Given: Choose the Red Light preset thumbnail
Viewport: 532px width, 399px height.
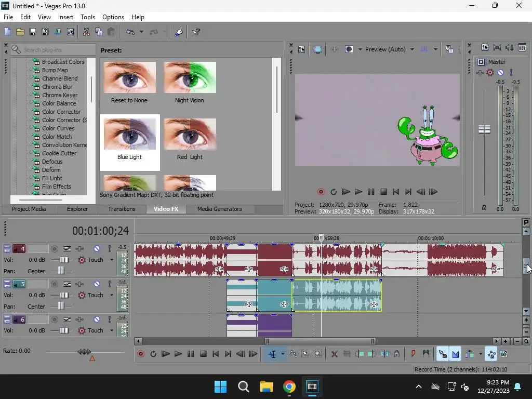Looking at the screenshot, I should (190, 135).
